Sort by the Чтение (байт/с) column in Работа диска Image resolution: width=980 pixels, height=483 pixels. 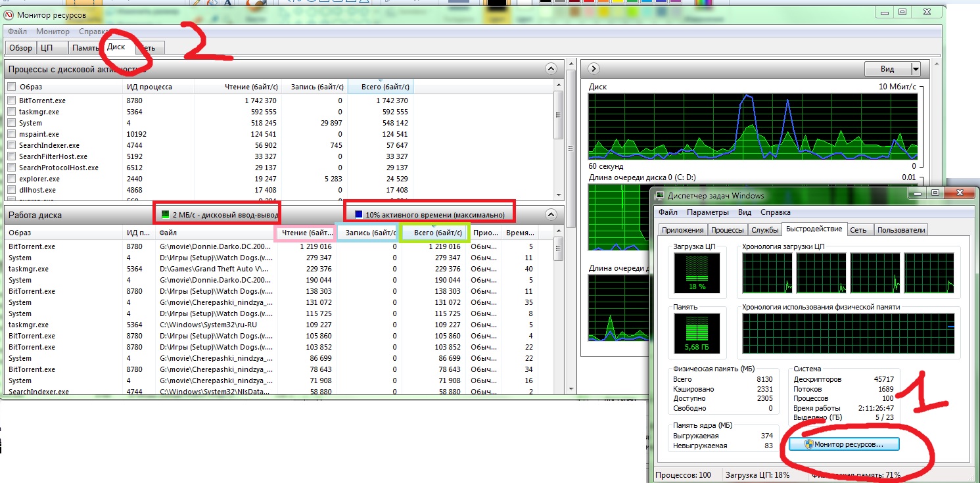pyautogui.click(x=306, y=233)
